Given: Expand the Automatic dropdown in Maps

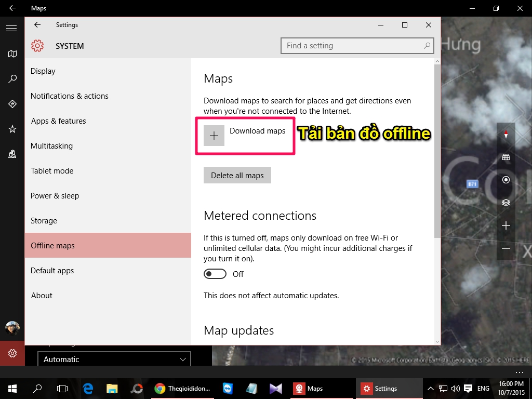Looking at the screenshot, I should pyautogui.click(x=114, y=359).
